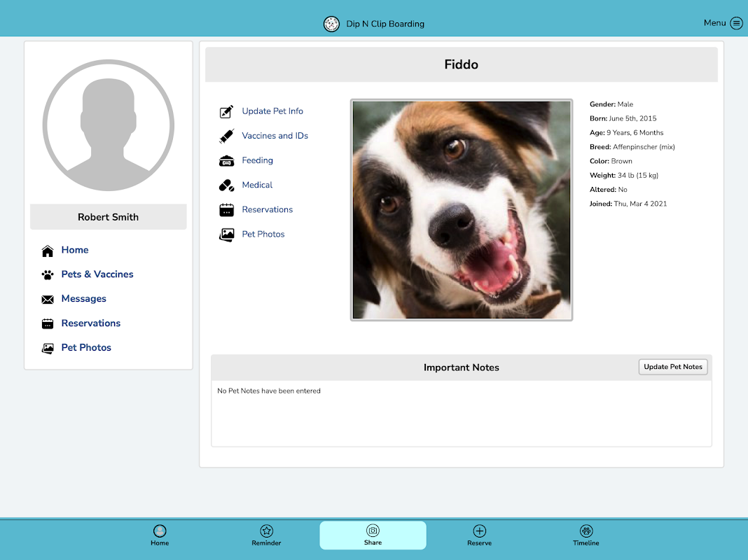Click 'No Pet Notes have been entered' text

[x=268, y=391]
